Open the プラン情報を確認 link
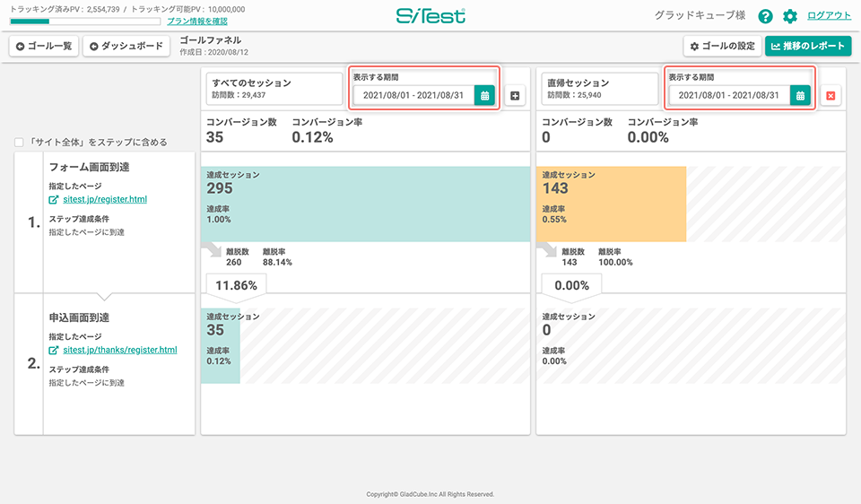Screen dimensions: 861x504 (x=197, y=22)
